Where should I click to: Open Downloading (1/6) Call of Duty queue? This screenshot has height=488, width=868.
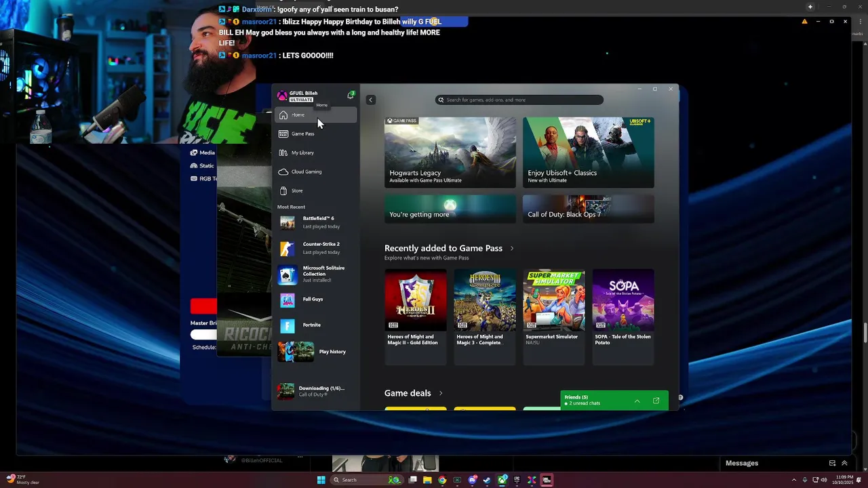315,391
